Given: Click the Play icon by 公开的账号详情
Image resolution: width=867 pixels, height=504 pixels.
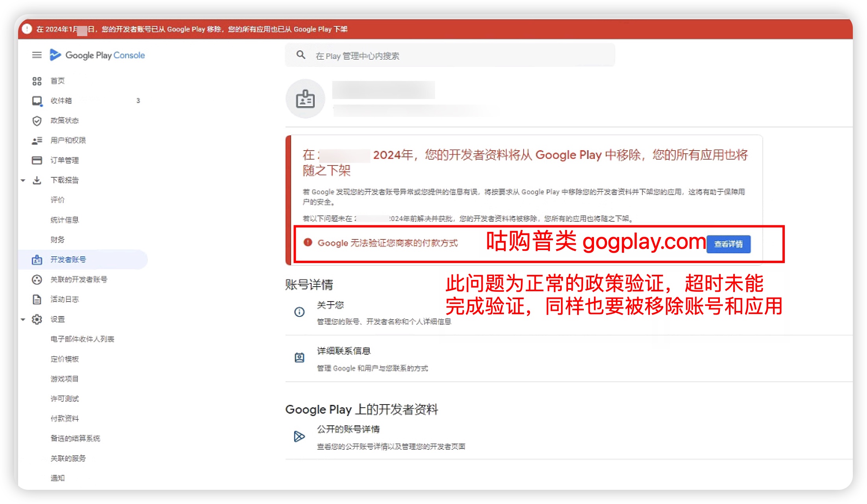Looking at the screenshot, I should point(299,436).
